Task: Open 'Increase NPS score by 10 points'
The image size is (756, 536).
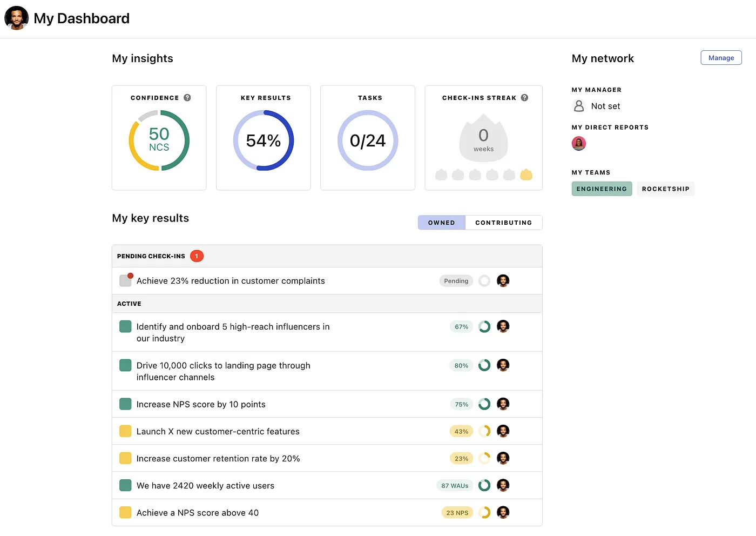Action: pos(201,404)
